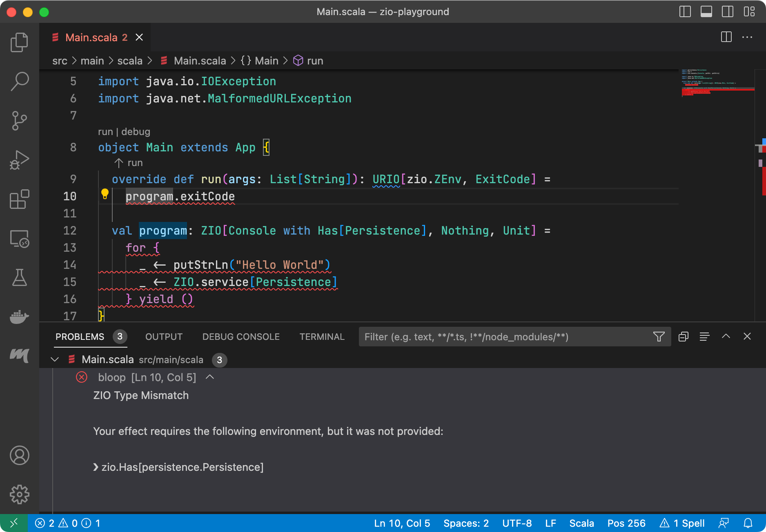Select scala folder in the breadcrumb
The height and width of the screenshot is (532, 766).
pos(130,61)
